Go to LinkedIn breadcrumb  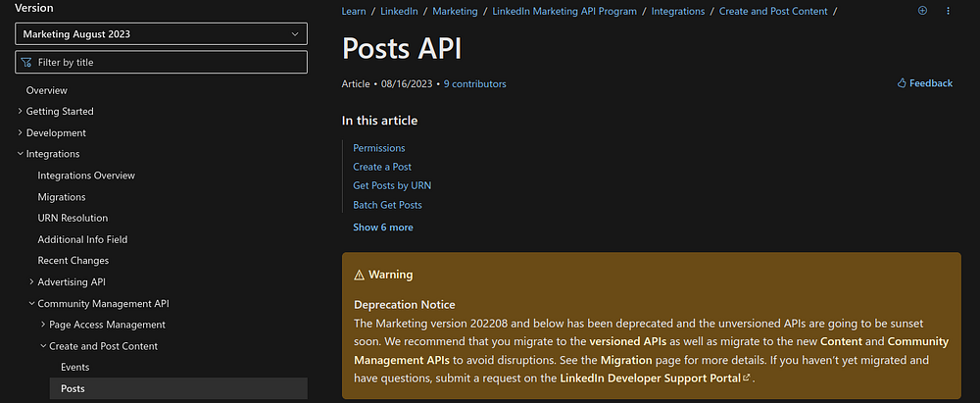(399, 11)
